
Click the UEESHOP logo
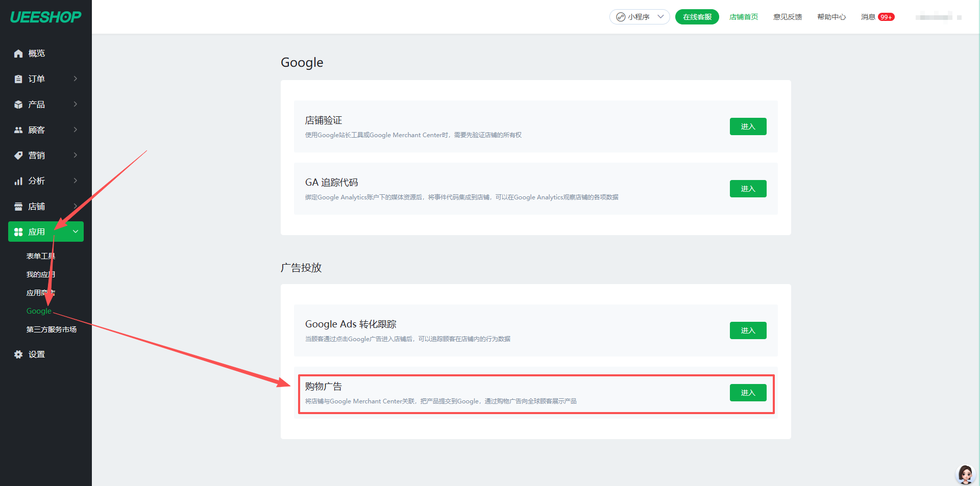45,17
